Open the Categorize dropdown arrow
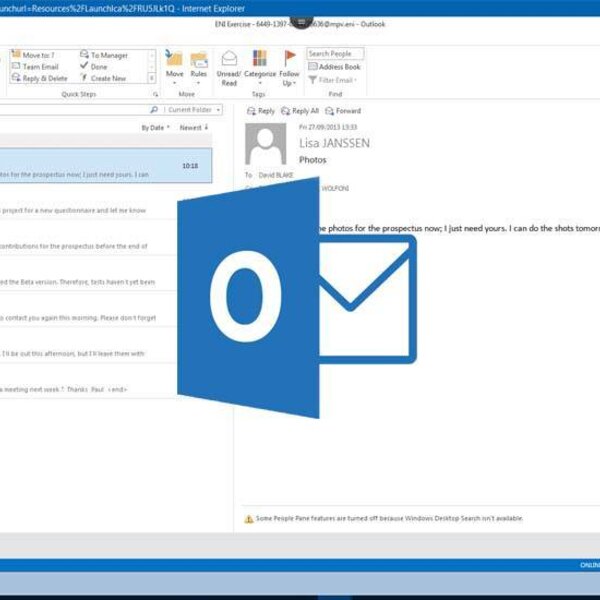 click(x=260, y=83)
